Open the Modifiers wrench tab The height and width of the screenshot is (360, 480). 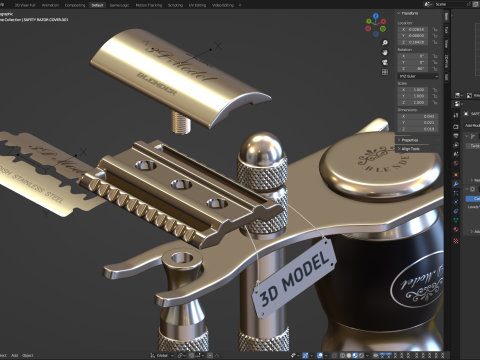[456, 184]
